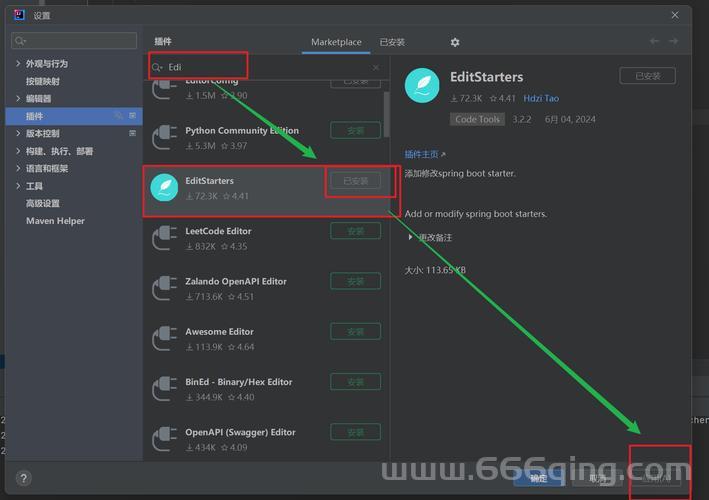This screenshot has width=709, height=500.
Task: Click the magnifier icon in plugin search field
Action: 157,67
